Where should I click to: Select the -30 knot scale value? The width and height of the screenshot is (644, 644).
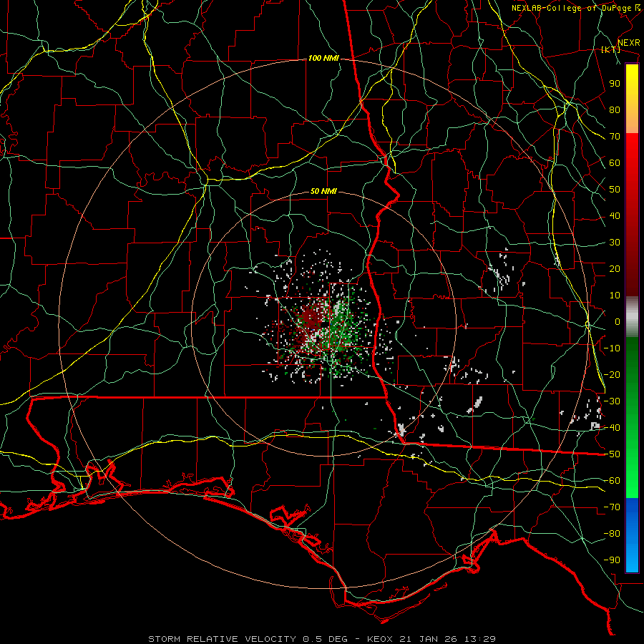(x=612, y=401)
